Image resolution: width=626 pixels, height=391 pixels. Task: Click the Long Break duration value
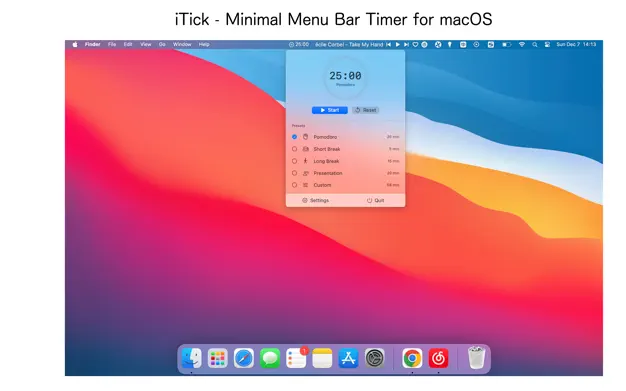tap(393, 161)
